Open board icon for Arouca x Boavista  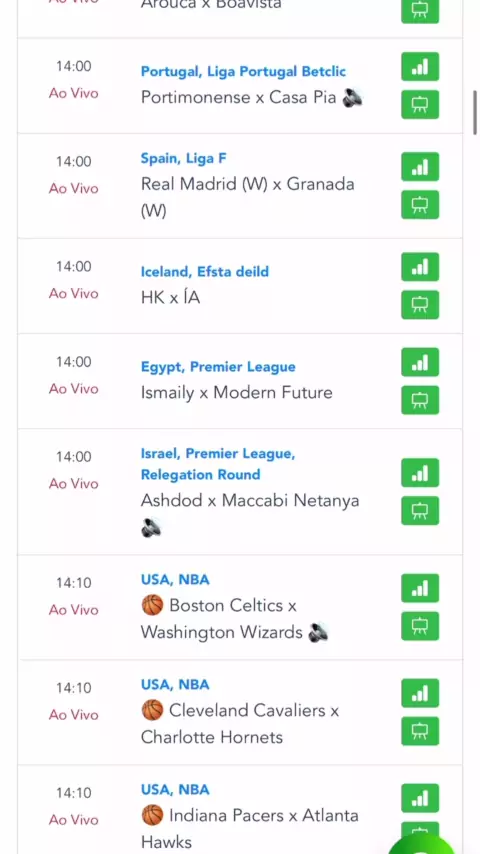pos(420,11)
